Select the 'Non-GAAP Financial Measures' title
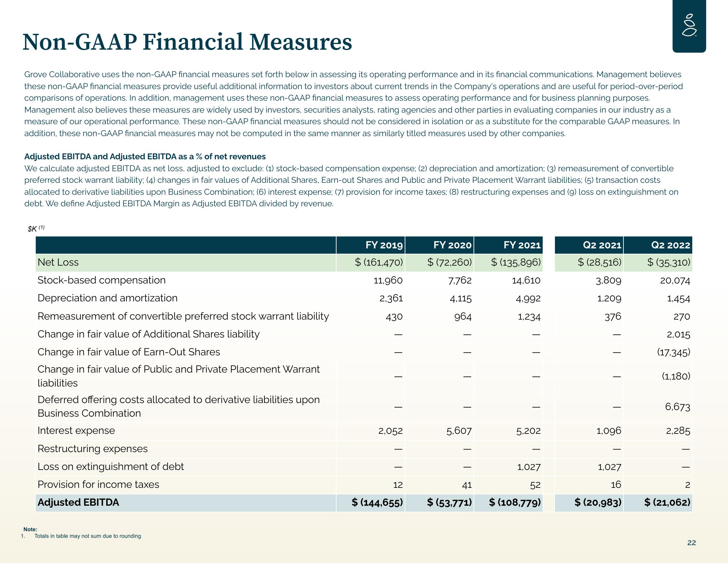This screenshot has height=563, width=728. pos(187,42)
